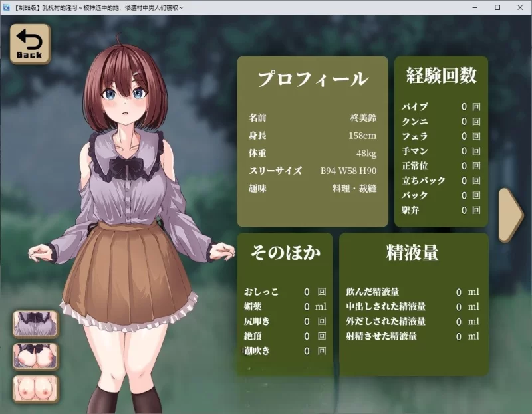Click the 48kg weight value
The width and height of the screenshot is (532, 414).
(366, 154)
